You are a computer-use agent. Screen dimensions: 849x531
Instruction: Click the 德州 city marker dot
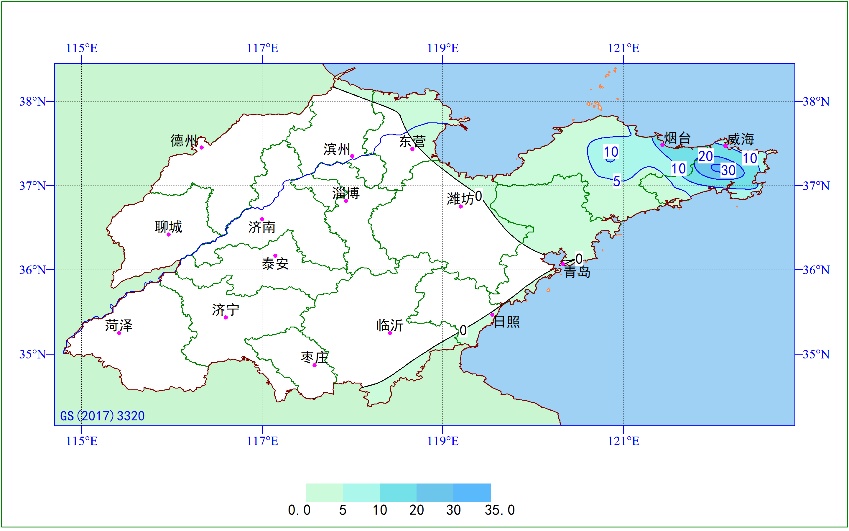(201, 147)
